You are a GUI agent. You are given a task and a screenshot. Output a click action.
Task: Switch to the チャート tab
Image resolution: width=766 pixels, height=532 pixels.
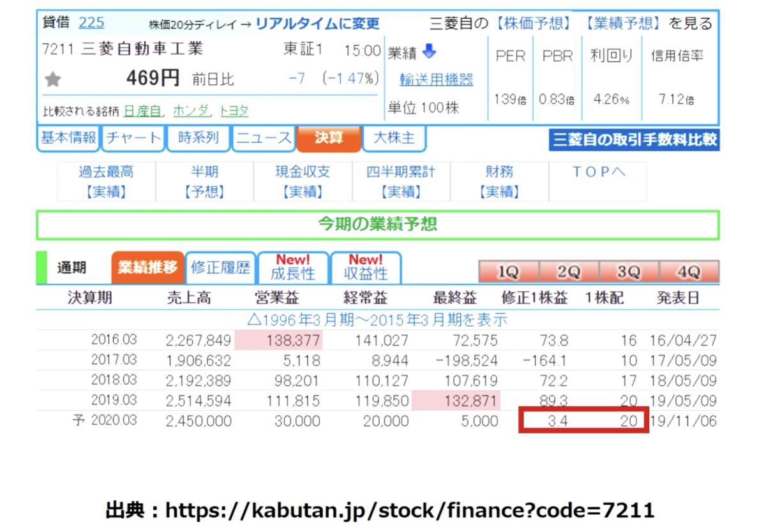click(133, 138)
